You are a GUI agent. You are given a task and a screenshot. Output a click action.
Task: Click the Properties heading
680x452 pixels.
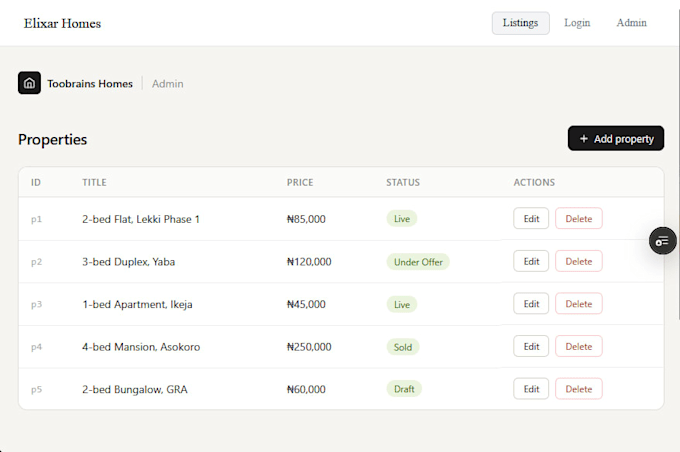click(52, 140)
